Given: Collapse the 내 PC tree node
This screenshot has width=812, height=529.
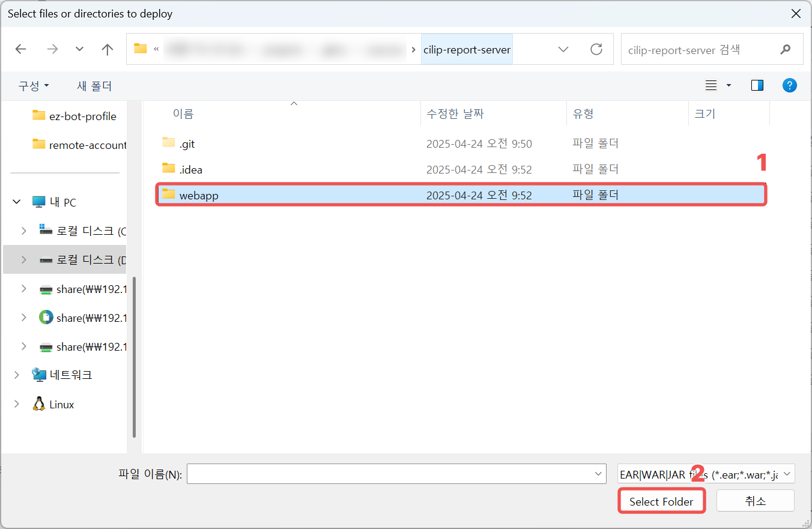Looking at the screenshot, I should tap(17, 202).
